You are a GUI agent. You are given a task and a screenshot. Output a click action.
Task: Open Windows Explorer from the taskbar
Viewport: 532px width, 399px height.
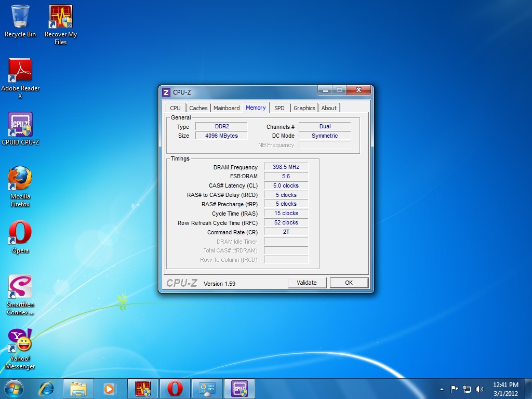click(78, 388)
